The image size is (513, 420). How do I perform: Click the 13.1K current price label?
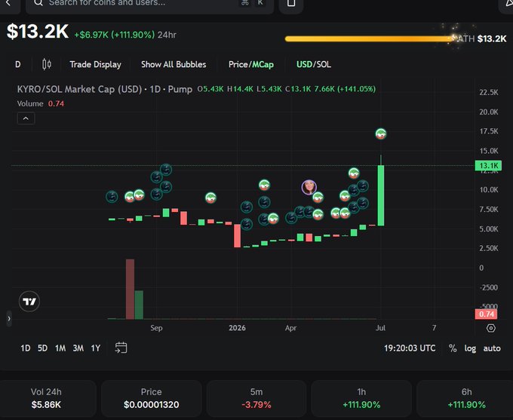tap(488, 166)
